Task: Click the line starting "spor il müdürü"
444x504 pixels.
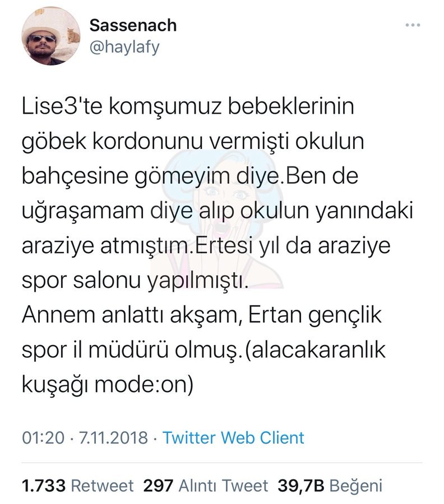Action: [204, 353]
